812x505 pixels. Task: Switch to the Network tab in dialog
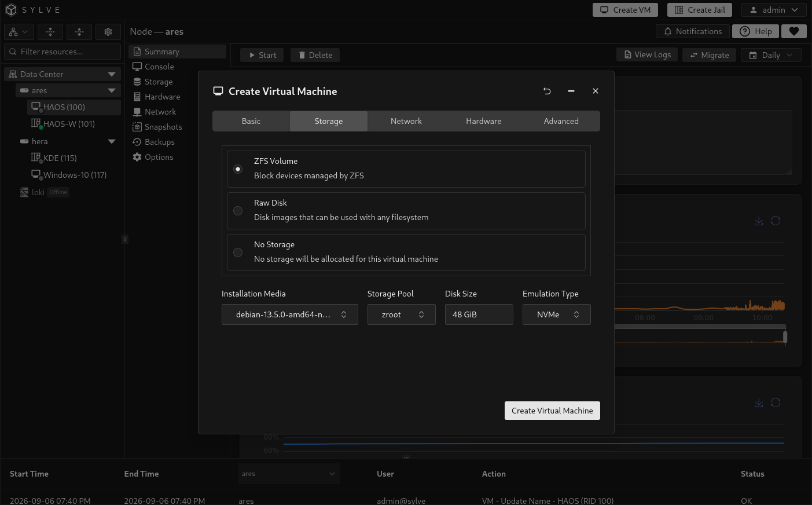(x=406, y=121)
